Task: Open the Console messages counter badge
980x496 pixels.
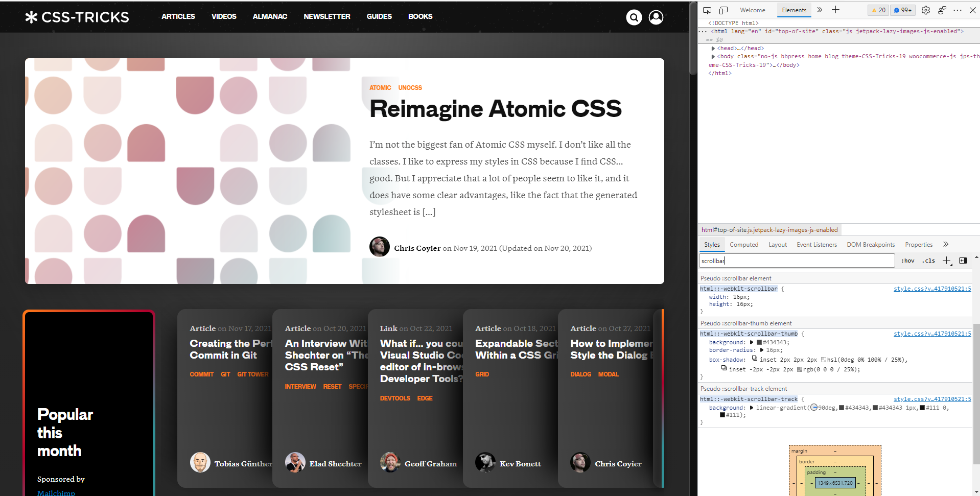Action: pos(902,10)
